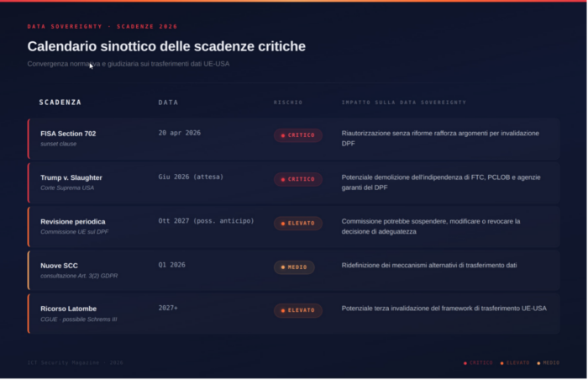The width and height of the screenshot is (588, 380).
Task: Click the impact text 'Commissione potrebbe sospendere'
Action: coord(431,226)
